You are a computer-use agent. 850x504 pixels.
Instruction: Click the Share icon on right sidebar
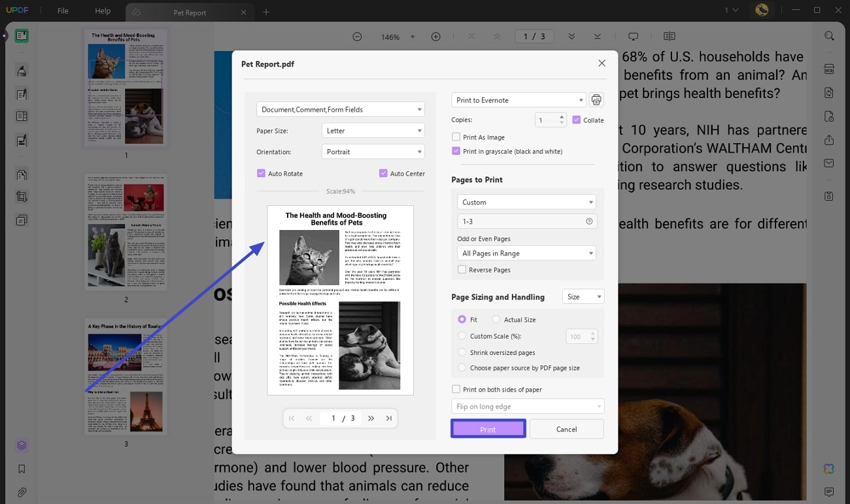[829, 140]
